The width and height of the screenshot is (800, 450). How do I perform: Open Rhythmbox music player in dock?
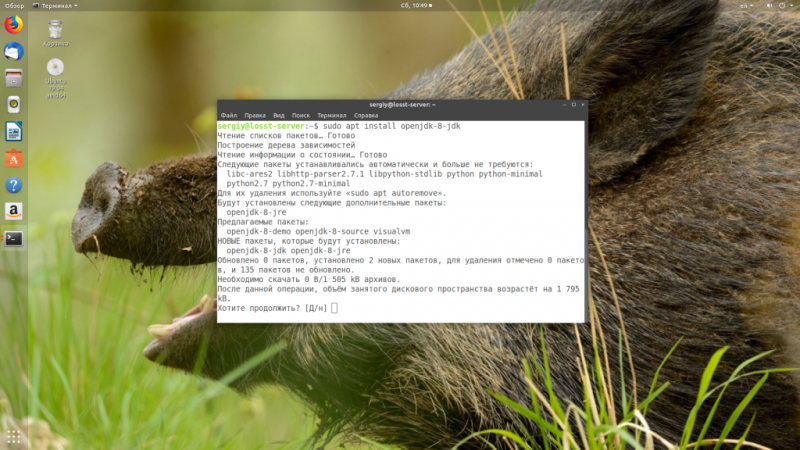pyautogui.click(x=14, y=105)
